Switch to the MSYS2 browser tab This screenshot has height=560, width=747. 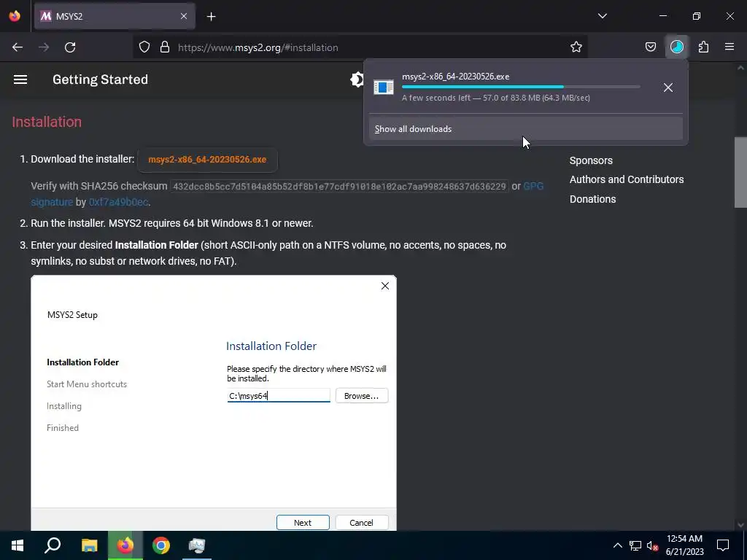click(x=115, y=16)
